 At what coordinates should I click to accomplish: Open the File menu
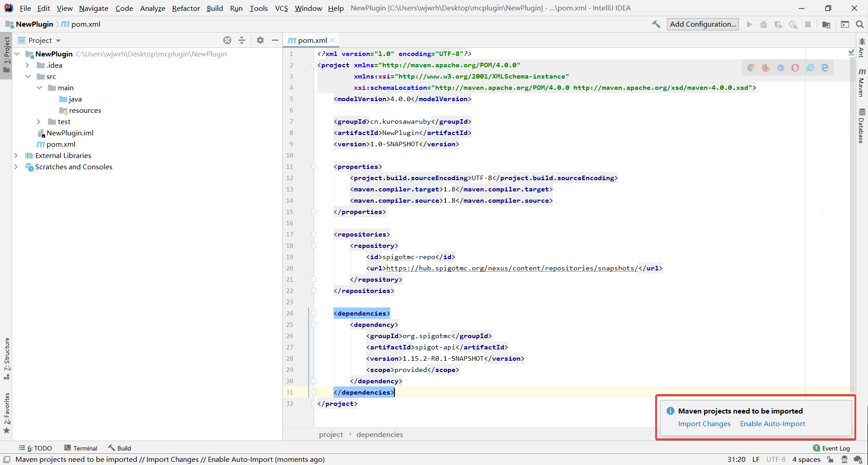pos(25,8)
